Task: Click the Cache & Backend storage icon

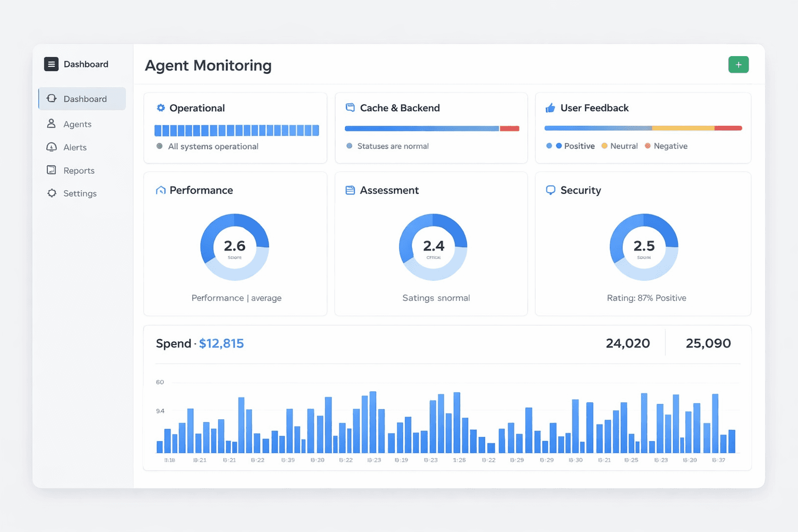Action: pyautogui.click(x=350, y=107)
